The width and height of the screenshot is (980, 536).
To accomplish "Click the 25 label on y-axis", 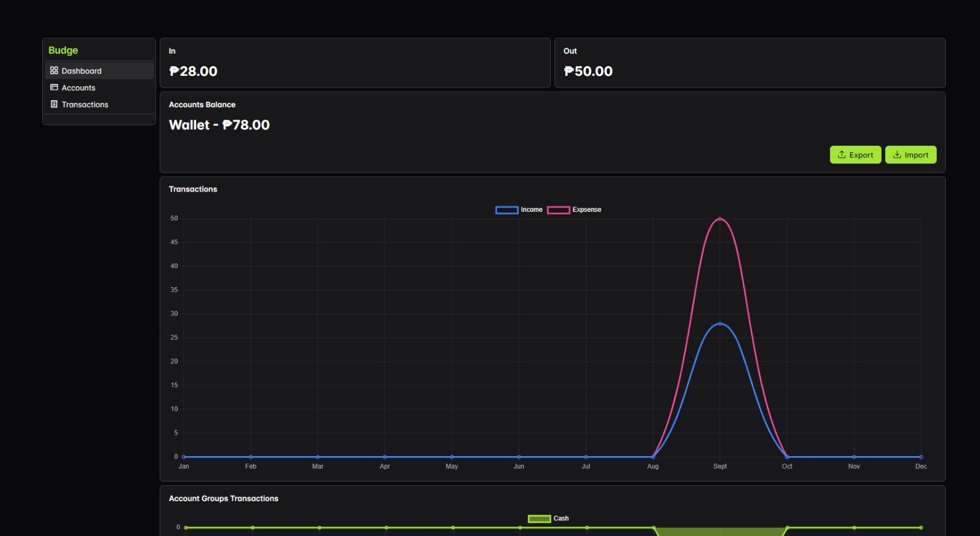I will 174,337.
